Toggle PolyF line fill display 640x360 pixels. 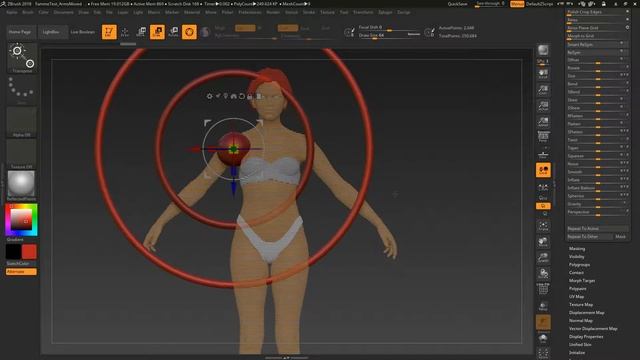[x=543, y=289]
